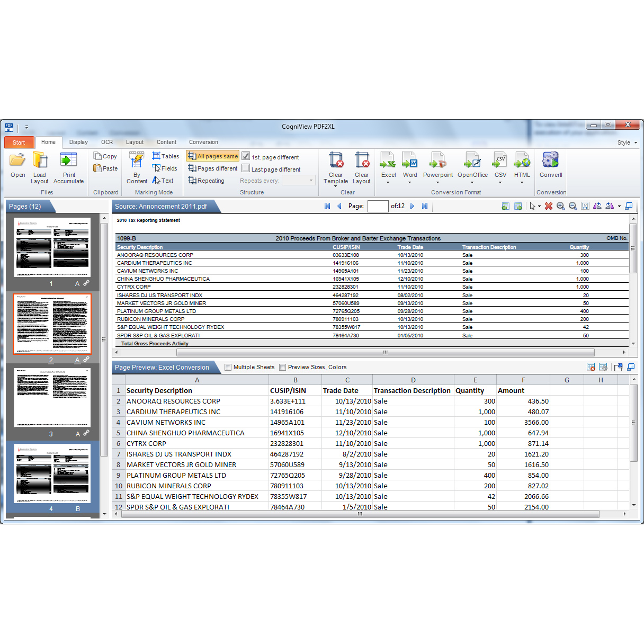Jump to last page of source
This screenshot has width=644, height=644.
pyautogui.click(x=425, y=206)
